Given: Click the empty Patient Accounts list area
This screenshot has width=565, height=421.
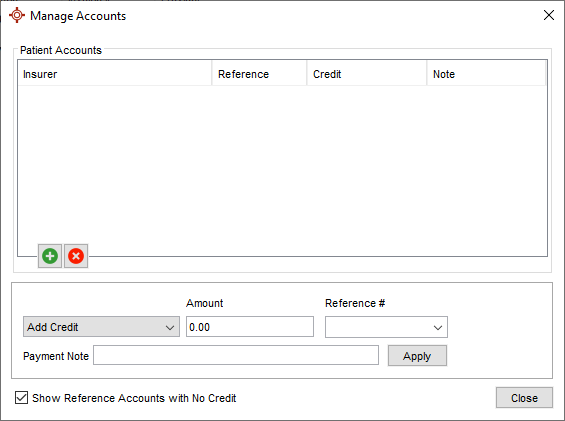Looking at the screenshot, I should click(282, 164).
